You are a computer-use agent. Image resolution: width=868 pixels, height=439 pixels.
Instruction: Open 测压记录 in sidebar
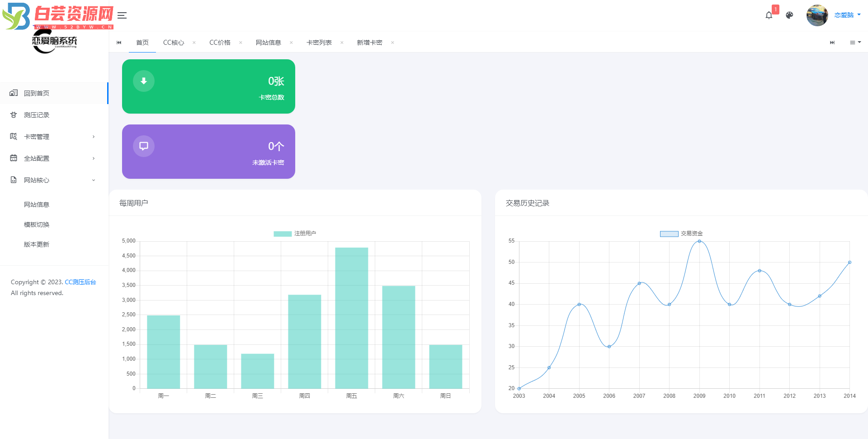54,115
